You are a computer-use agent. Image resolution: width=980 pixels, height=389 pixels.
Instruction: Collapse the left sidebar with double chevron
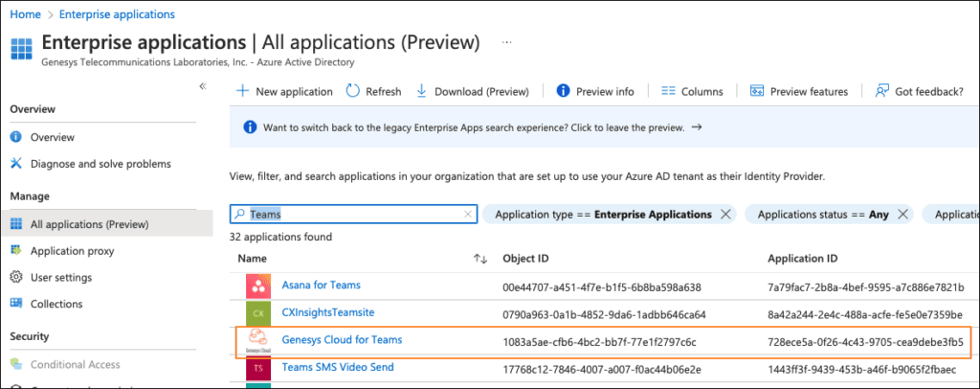202,86
